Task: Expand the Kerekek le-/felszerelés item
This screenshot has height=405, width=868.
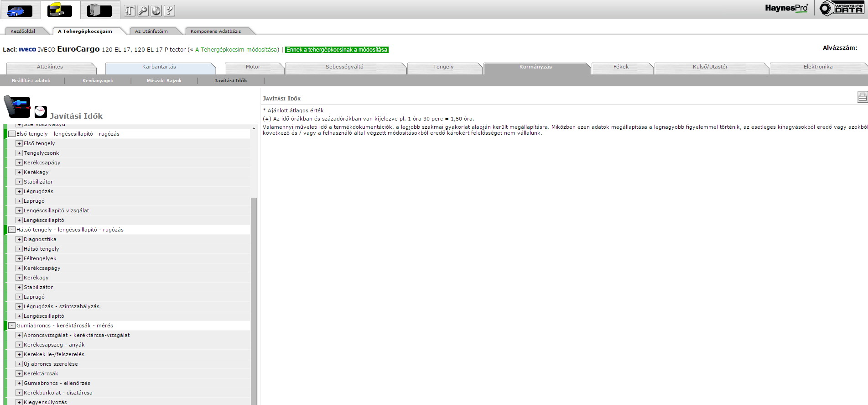Action: pos(19,354)
